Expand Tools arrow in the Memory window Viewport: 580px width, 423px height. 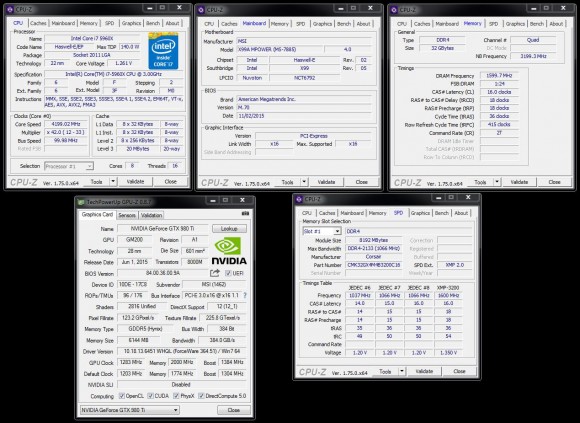pyautogui.click(x=497, y=182)
